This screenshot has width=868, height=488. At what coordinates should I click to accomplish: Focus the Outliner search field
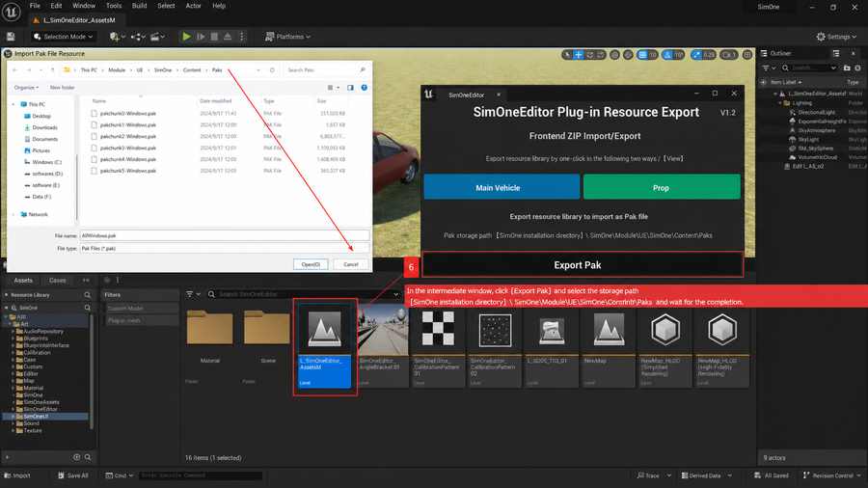pyautogui.click(x=809, y=68)
